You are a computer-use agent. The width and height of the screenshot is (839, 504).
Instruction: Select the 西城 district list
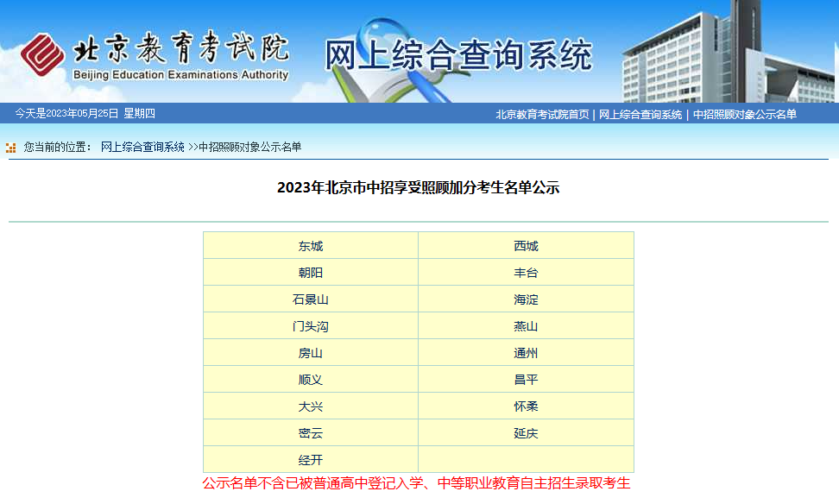pyautogui.click(x=526, y=246)
